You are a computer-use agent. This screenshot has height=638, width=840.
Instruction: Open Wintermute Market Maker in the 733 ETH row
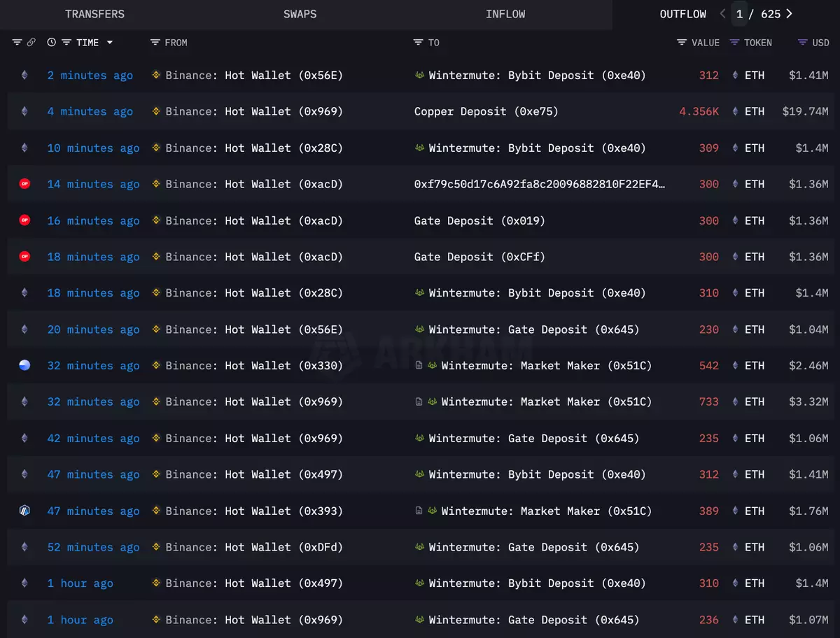[547, 402]
